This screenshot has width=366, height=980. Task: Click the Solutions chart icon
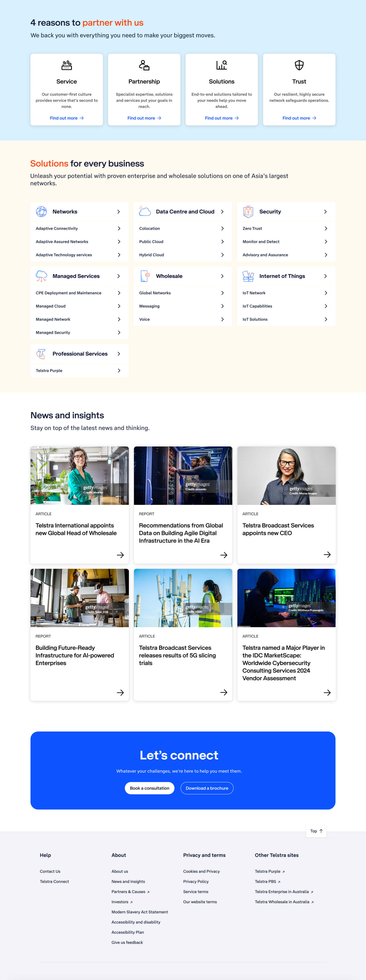tap(222, 65)
